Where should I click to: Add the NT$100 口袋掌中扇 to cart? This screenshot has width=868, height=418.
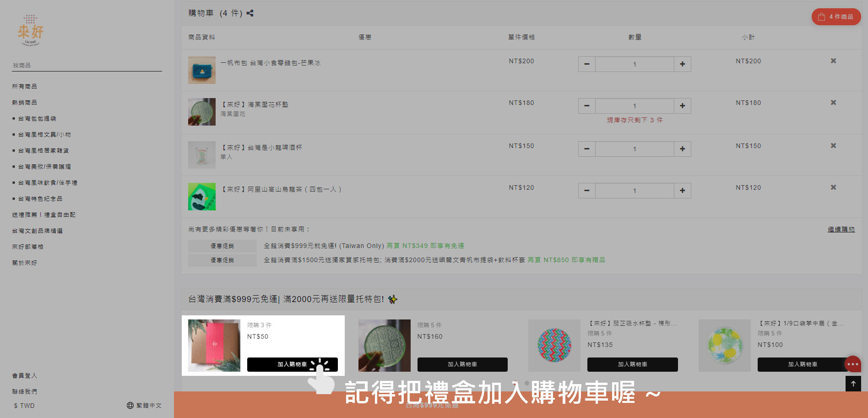pyautogui.click(x=803, y=364)
